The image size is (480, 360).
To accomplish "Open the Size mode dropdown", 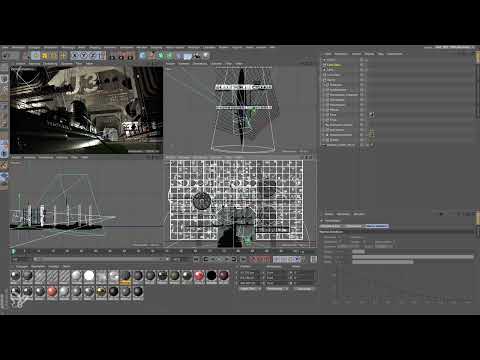I will pyautogui.click(x=277, y=289).
